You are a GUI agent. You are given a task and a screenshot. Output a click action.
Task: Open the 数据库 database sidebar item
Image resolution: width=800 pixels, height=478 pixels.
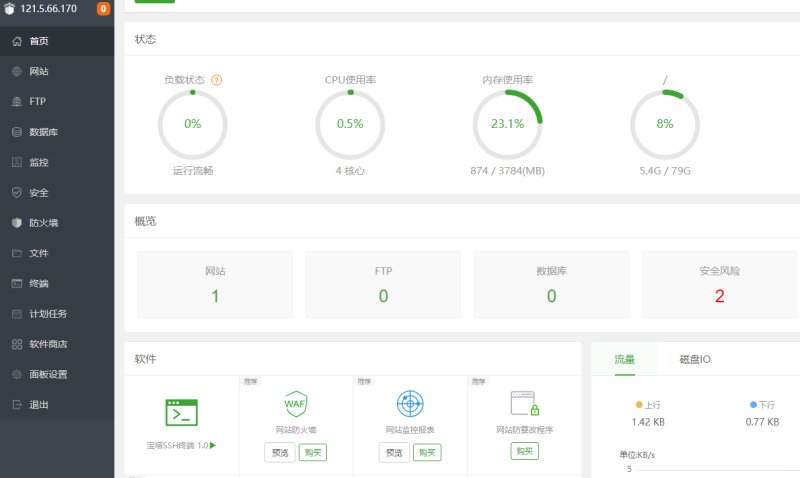[x=57, y=132]
